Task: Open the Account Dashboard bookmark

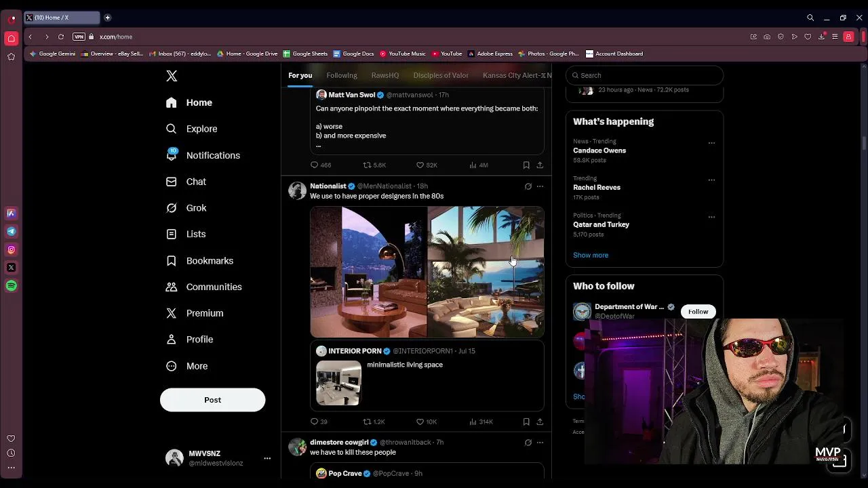Action: 614,54
